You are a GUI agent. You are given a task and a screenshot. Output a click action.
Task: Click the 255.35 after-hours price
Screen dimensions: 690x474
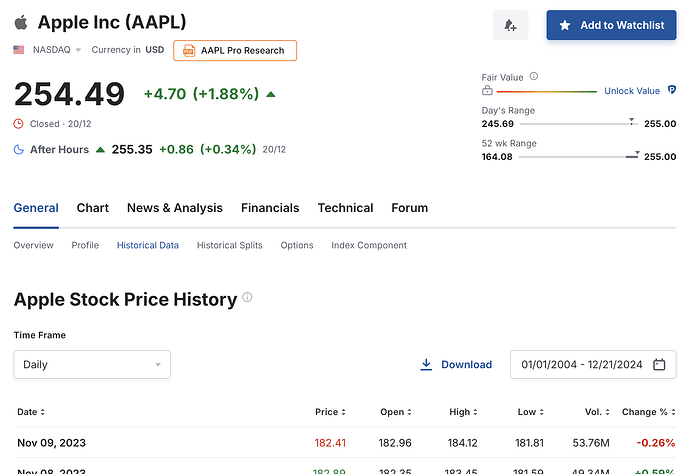pyautogui.click(x=132, y=150)
